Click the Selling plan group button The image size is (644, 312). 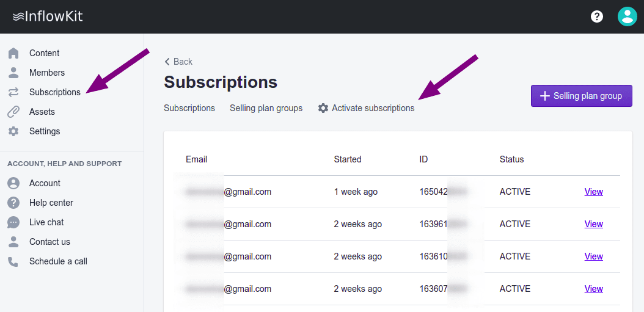(581, 96)
